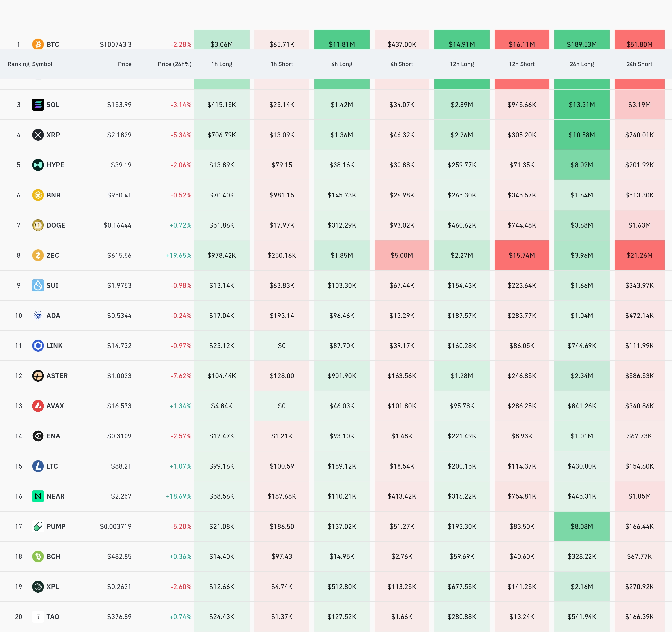Screen dimensions: 672x632
Task: Click the XRP coin icon
Action: pos(38,135)
